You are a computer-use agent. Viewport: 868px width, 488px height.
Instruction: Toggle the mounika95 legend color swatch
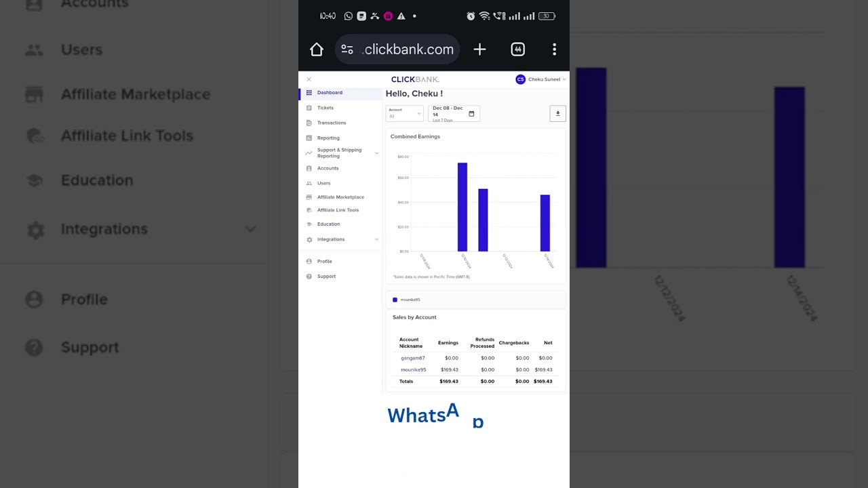(x=395, y=300)
